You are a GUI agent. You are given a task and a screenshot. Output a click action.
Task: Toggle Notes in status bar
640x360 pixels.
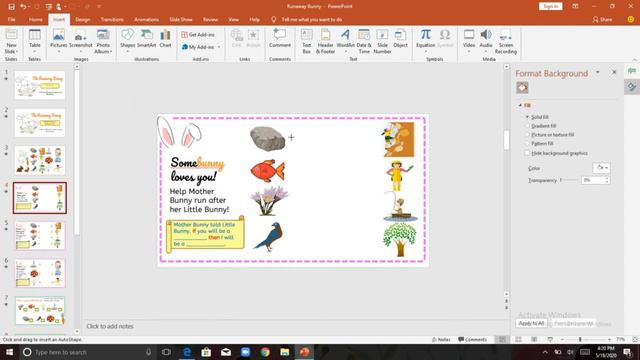point(441,340)
